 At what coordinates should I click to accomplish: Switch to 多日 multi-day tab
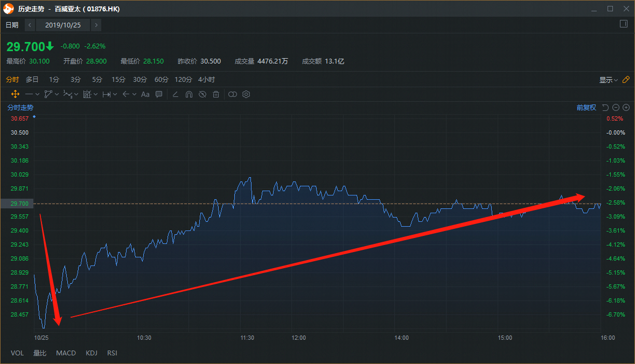coord(32,79)
